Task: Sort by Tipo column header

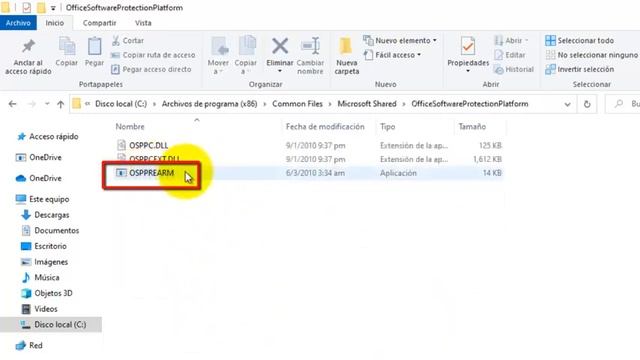Action: (x=387, y=127)
